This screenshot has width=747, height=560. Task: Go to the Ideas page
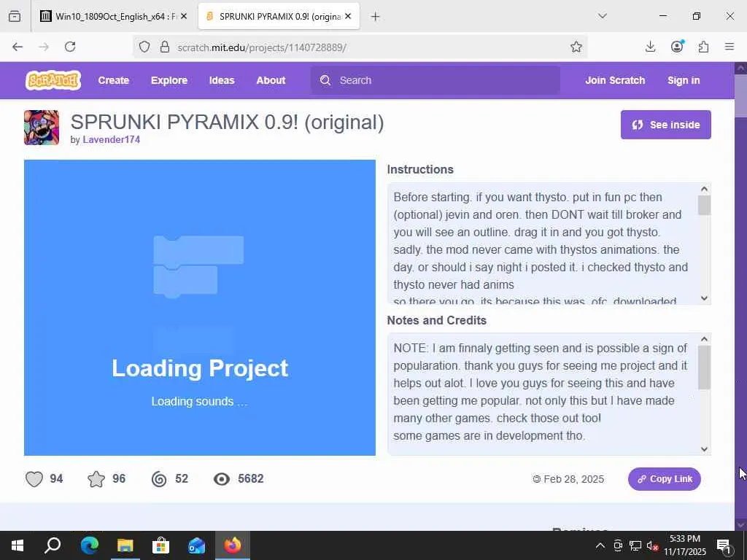222,80
